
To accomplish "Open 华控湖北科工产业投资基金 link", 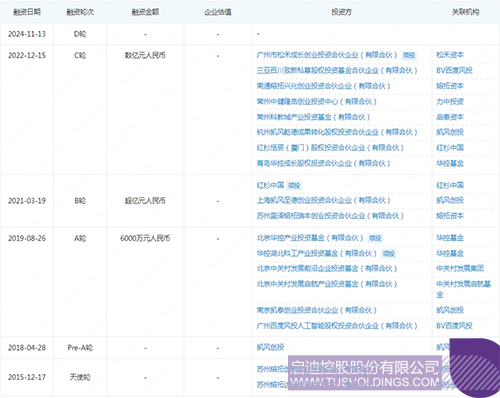I will tap(317, 254).
